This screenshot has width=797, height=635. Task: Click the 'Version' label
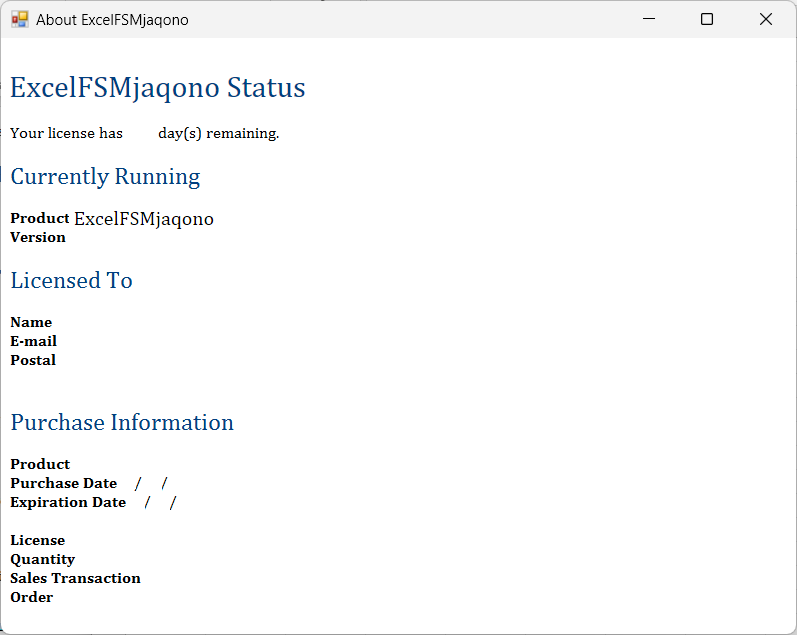tap(38, 237)
